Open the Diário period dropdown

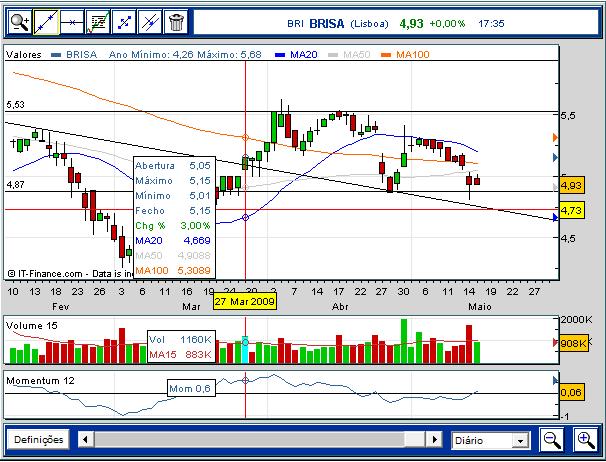coord(490,440)
